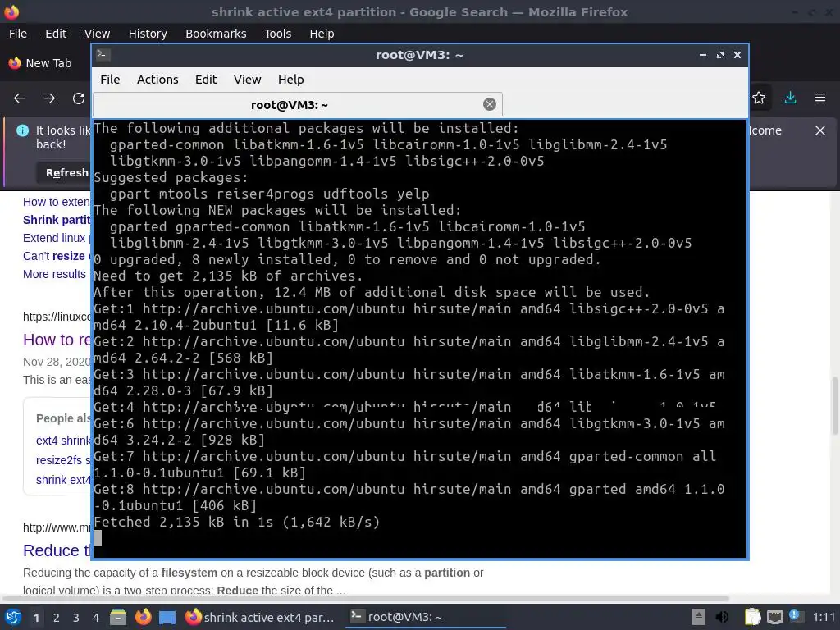Click the Refresh Firefox button
Image resolution: width=840 pixels, height=630 pixels.
pyautogui.click(x=64, y=172)
